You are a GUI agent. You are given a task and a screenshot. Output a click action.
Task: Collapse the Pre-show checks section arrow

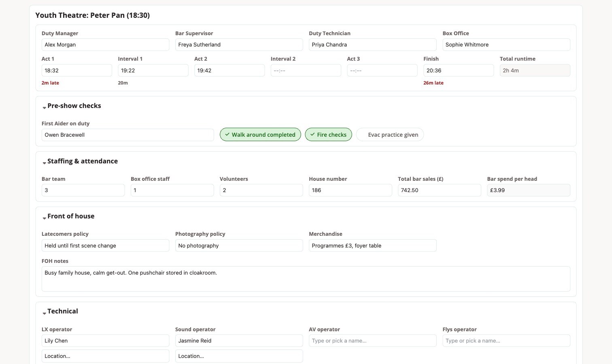[44, 108]
